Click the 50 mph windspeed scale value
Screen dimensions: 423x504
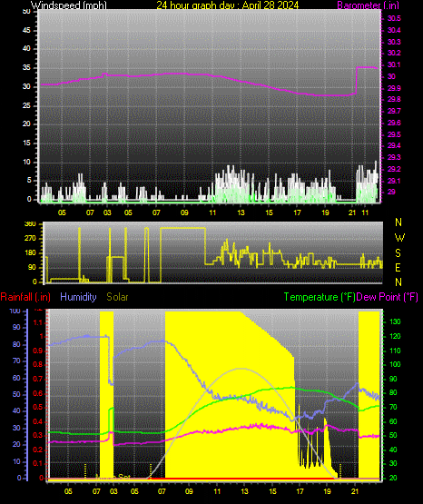(26, 12)
